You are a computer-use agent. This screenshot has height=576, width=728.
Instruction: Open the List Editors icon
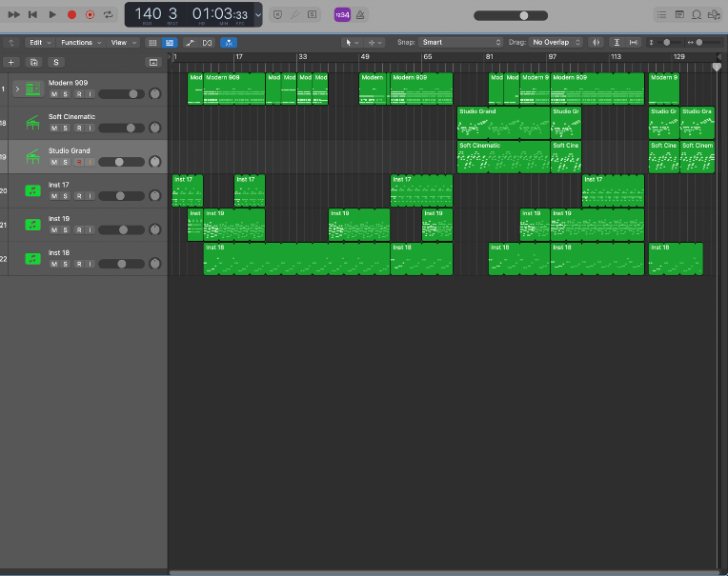pyautogui.click(x=661, y=15)
